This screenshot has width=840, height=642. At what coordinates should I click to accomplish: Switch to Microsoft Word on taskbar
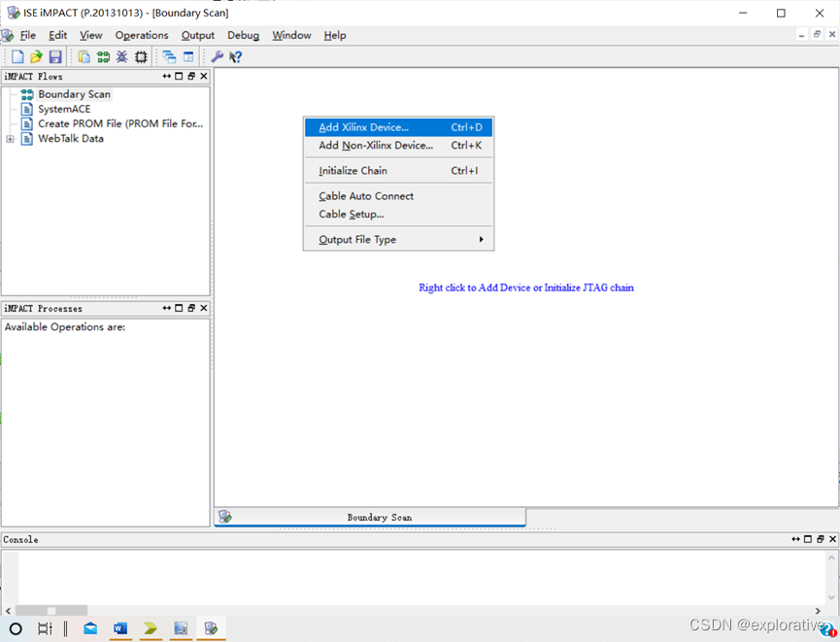tap(120, 628)
